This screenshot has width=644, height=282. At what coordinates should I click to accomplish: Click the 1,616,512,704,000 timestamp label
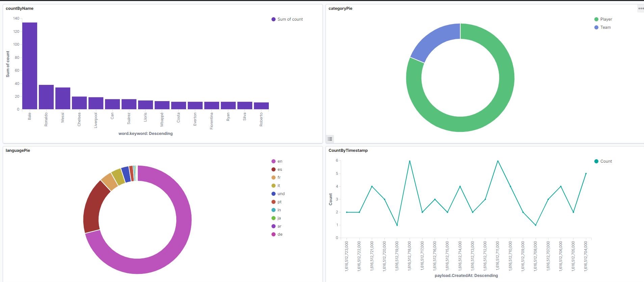click(586, 256)
